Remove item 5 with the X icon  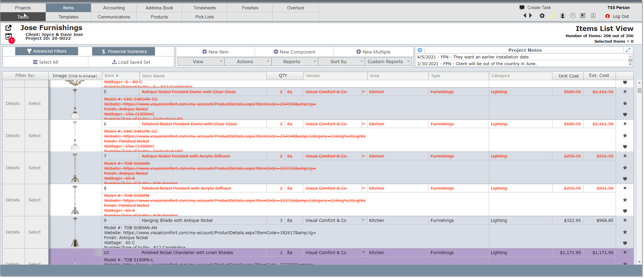[625, 92]
